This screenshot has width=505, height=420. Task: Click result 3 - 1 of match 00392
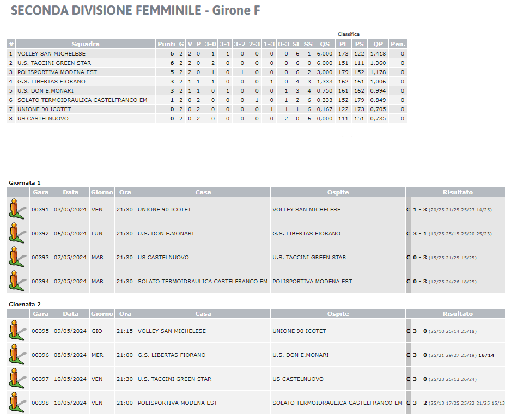coord(420,233)
